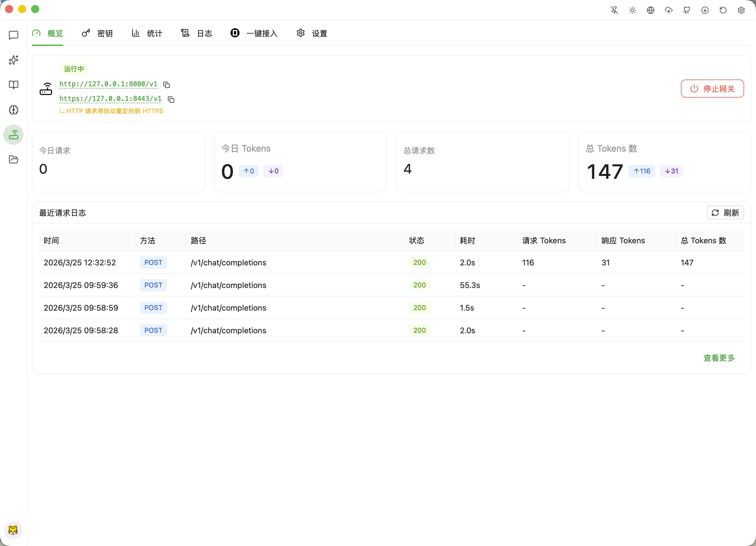Click POST badge in the 12:32:52 row
This screenshot has width=756, height=546.
(153, 263)
